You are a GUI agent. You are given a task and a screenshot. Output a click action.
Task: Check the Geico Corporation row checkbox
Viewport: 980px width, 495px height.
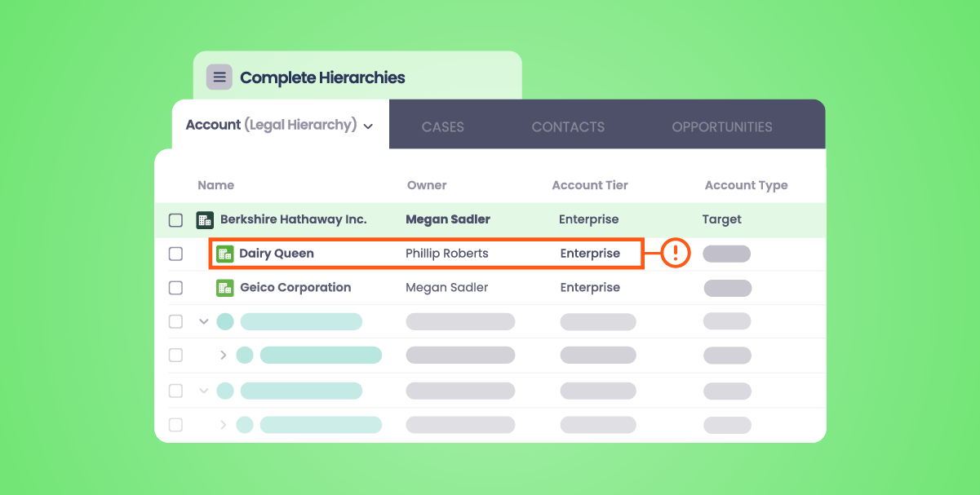point(175,288)
